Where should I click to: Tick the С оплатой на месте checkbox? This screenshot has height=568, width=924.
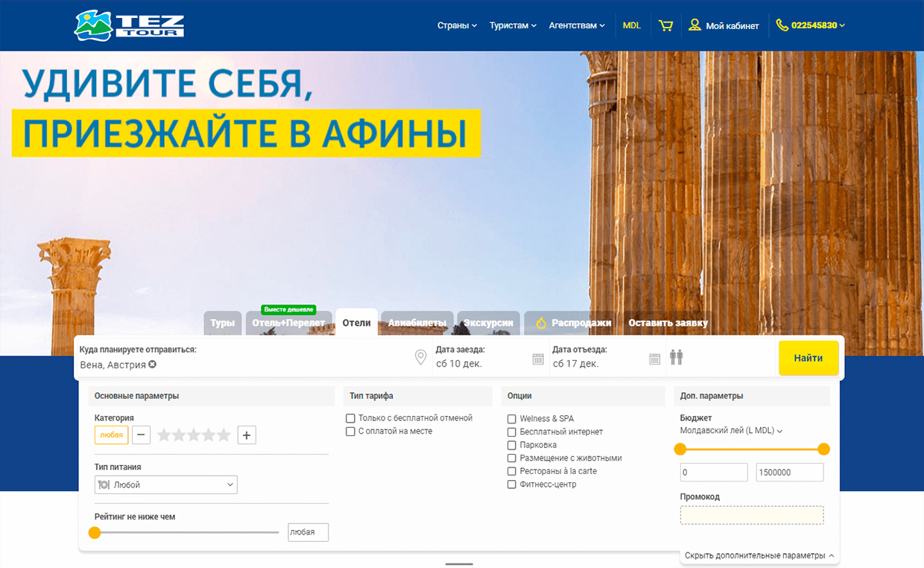click(x=350, y=432)
